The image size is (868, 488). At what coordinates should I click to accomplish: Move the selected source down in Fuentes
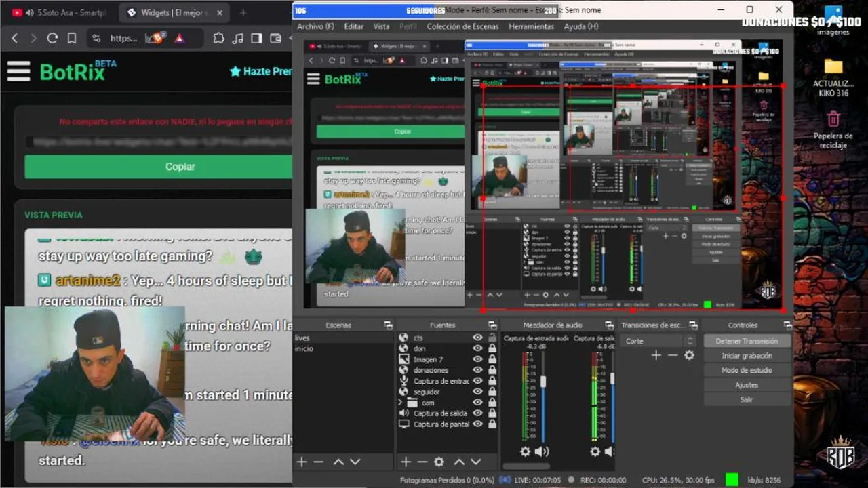pyautogui.click(x=475, y=462)
